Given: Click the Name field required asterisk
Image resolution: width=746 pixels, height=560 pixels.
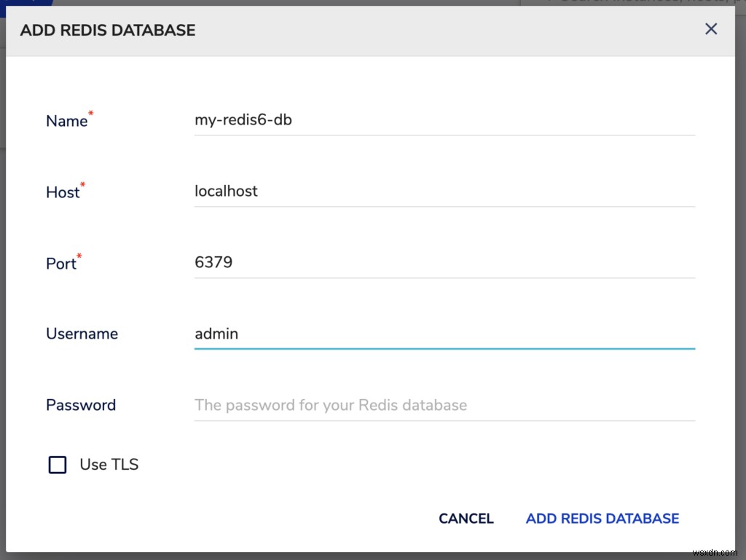Looking at the screenshot, I should tap(90, 114).
